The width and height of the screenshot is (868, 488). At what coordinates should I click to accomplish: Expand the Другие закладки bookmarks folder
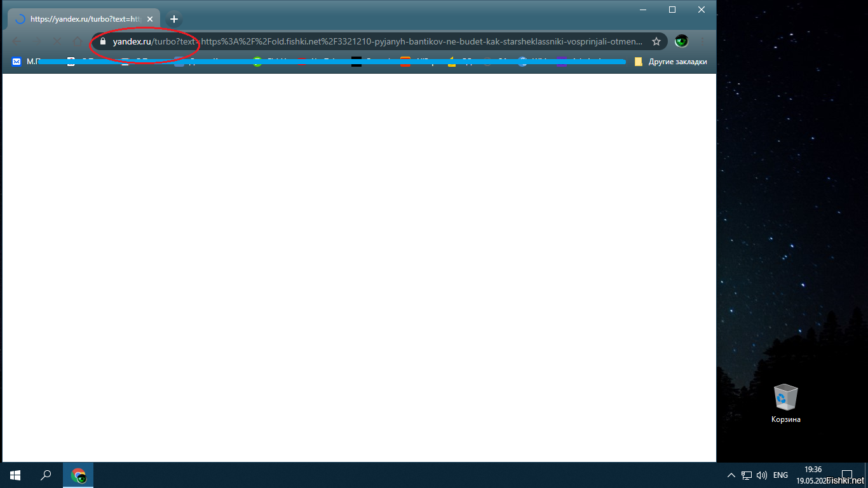pos(670,62)
